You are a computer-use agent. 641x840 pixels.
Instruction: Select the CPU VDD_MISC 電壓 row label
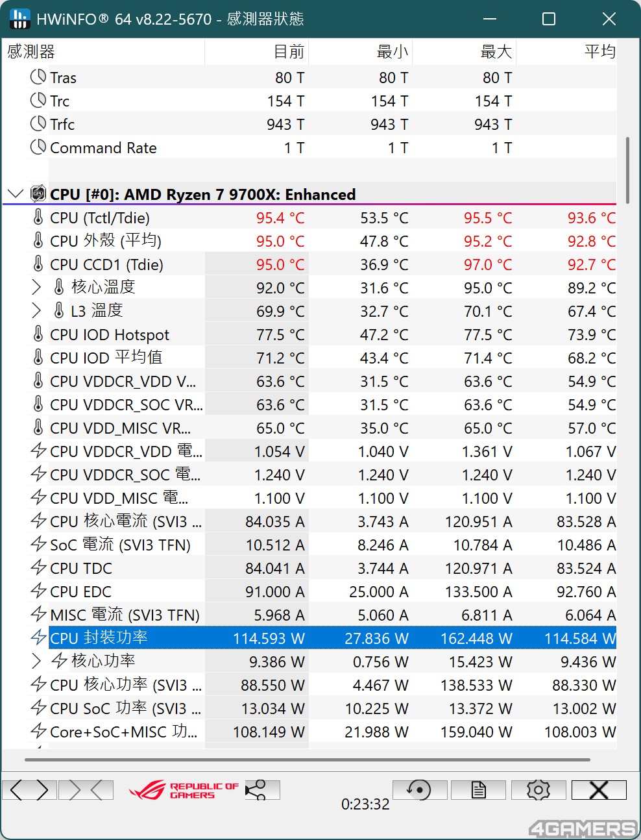pos(119,498)
